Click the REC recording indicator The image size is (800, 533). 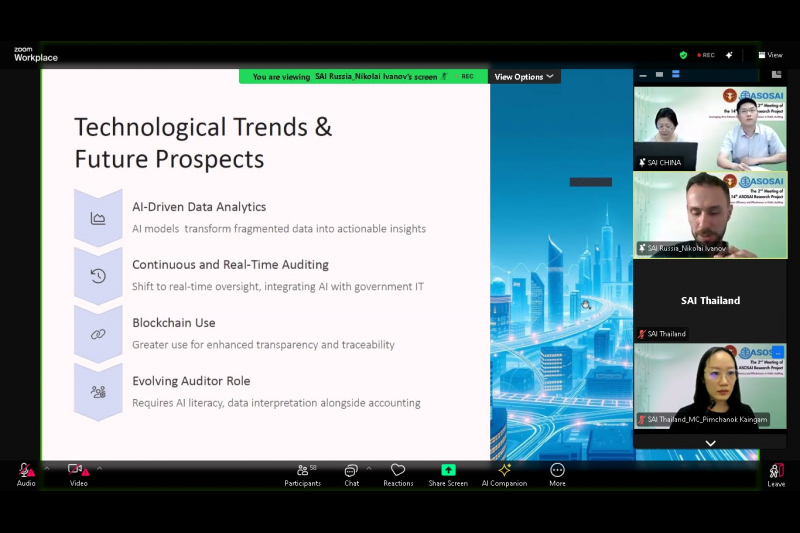[x=705, y=55]
